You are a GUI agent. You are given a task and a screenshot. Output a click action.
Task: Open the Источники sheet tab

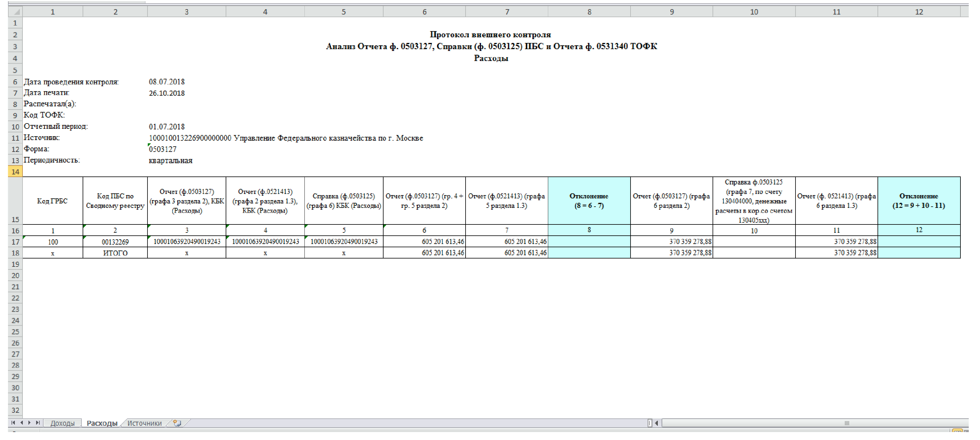pos(144,423)
